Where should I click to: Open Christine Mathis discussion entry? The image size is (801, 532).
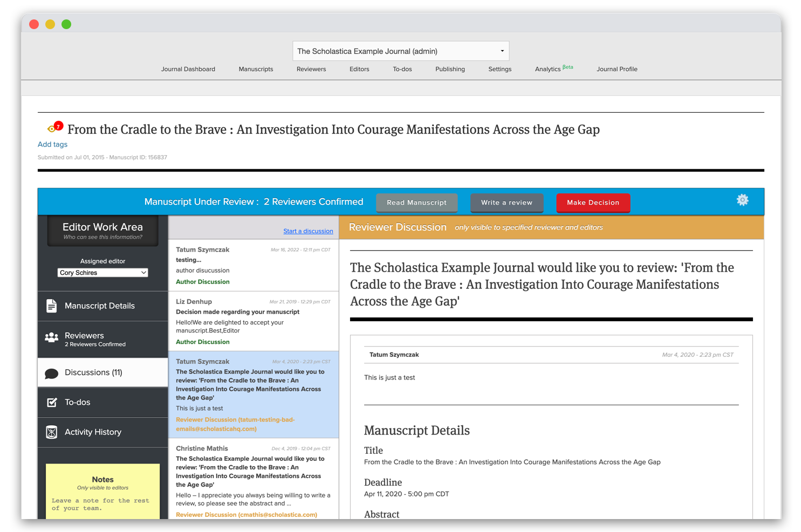254,480
